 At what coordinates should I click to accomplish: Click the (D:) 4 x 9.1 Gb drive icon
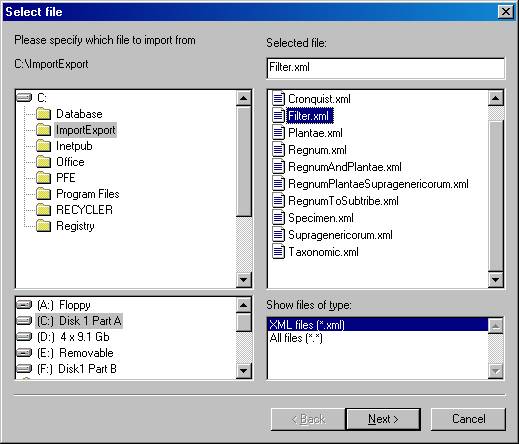coord(24,337)
